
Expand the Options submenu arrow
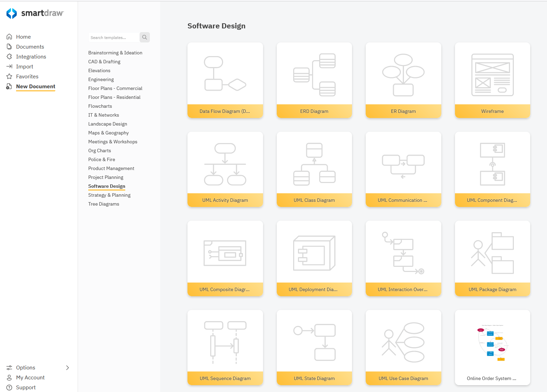click(x=67, y=368)
